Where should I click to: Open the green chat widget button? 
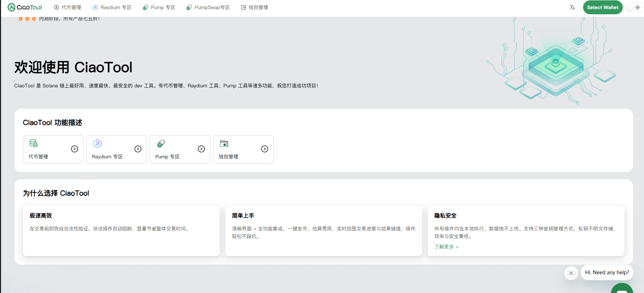tap(622, 288)
